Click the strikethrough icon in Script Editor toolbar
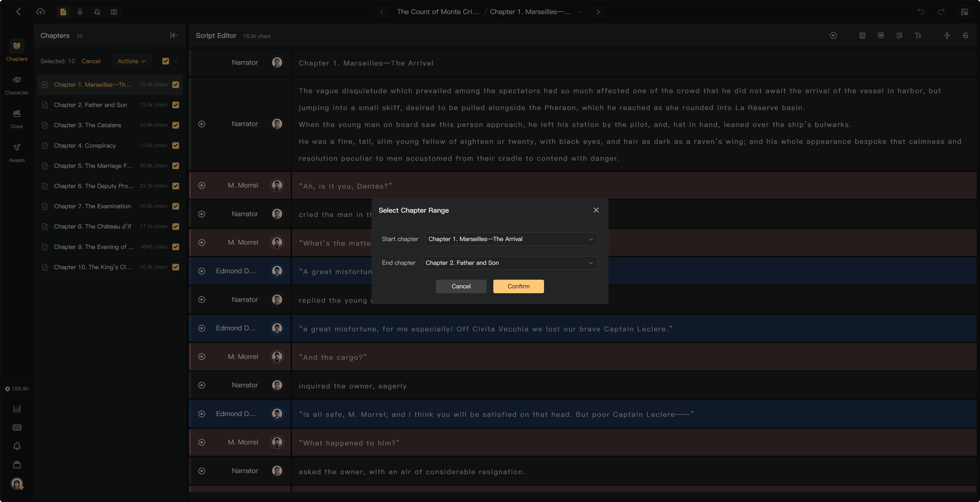Viewport: 980px width, 502px height. pos(966,35)
